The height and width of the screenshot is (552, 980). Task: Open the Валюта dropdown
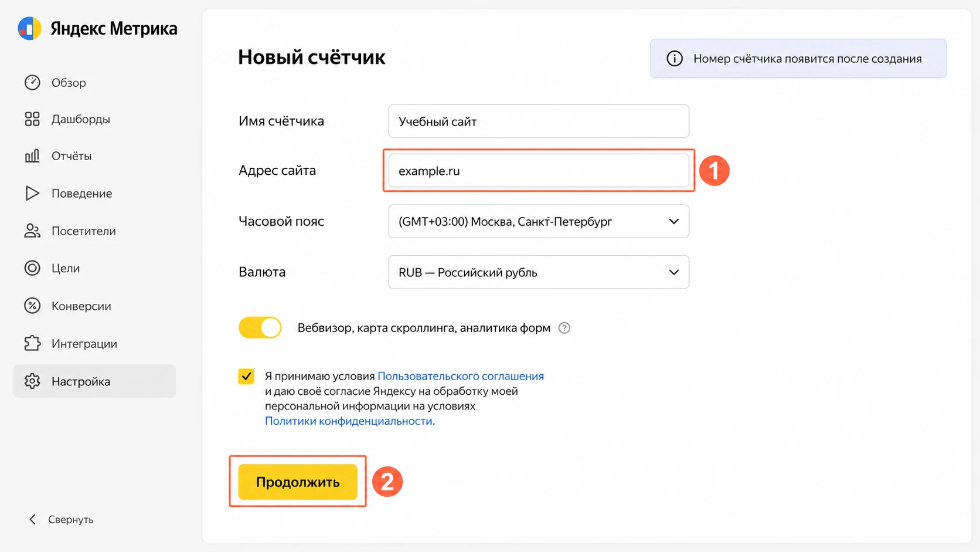point(539,272)
